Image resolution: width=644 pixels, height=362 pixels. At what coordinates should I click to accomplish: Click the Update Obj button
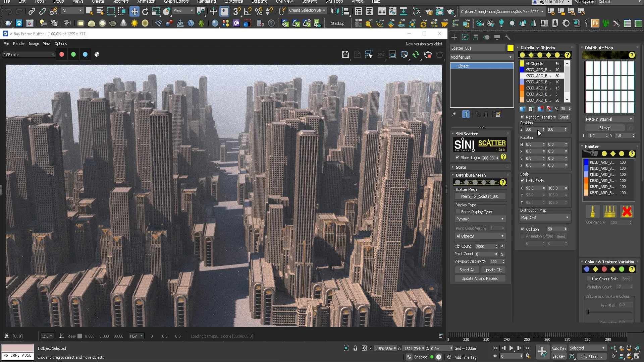coord(493,270)
